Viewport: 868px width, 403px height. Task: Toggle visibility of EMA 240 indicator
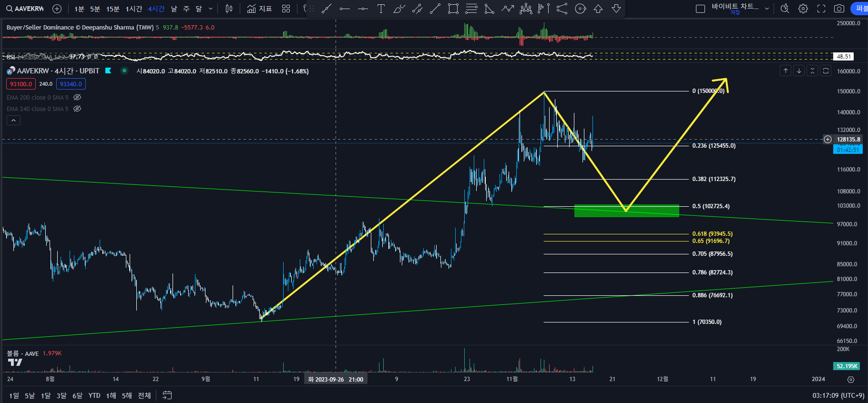(x=77, y=109)
